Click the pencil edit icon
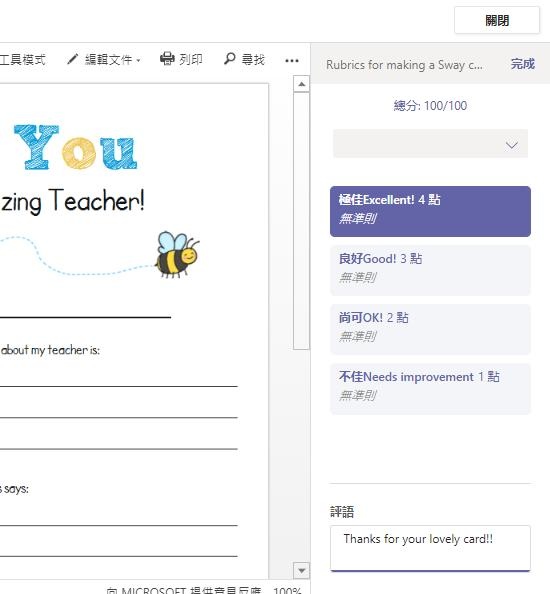This screenshot has height=594, width=550. [72, 59]
